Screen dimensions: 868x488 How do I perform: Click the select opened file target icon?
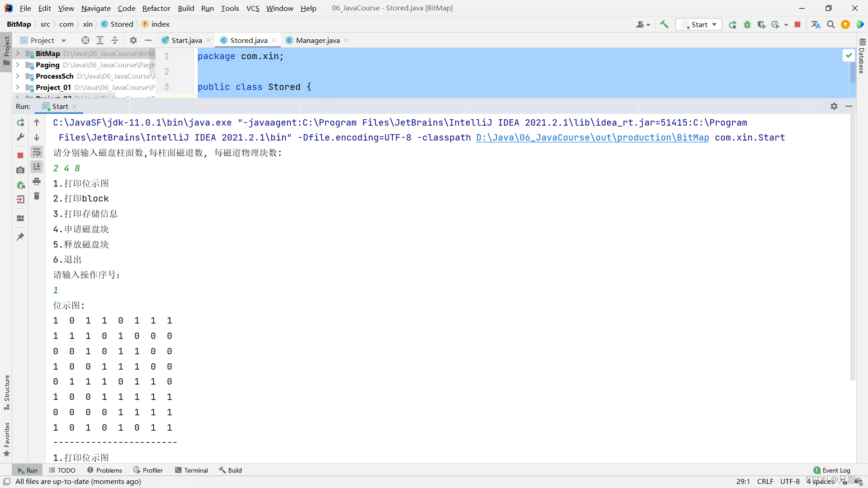tap(85, 40)
